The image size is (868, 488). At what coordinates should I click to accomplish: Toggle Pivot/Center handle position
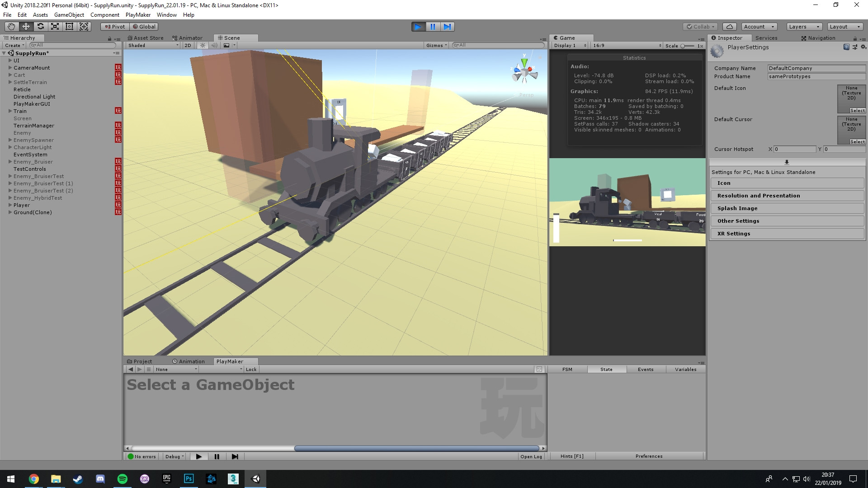[115, 27]
